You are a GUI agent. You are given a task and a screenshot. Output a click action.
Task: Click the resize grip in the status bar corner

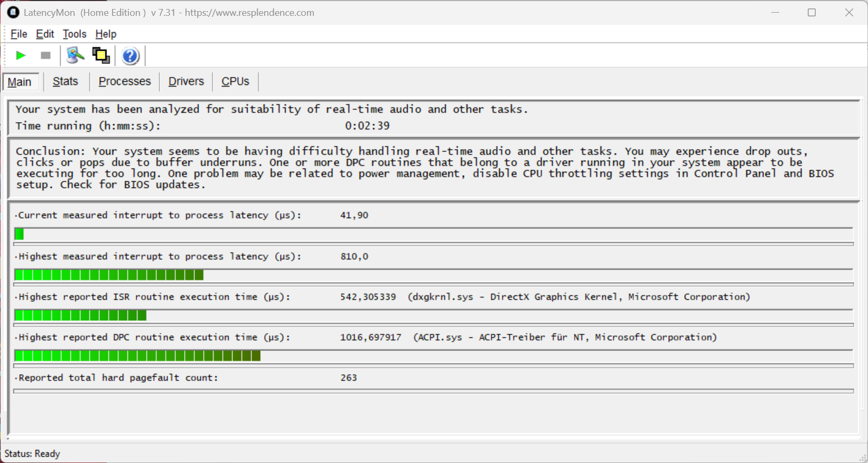863,458
